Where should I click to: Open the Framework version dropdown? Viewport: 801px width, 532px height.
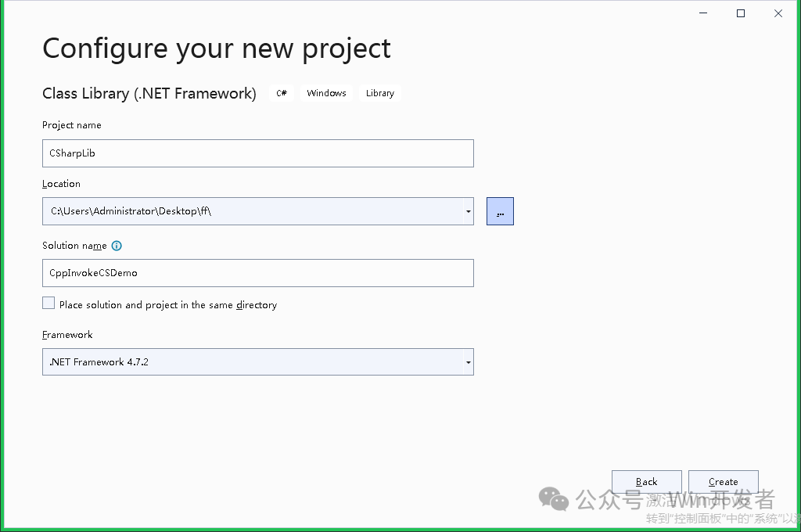coord(258,361)
